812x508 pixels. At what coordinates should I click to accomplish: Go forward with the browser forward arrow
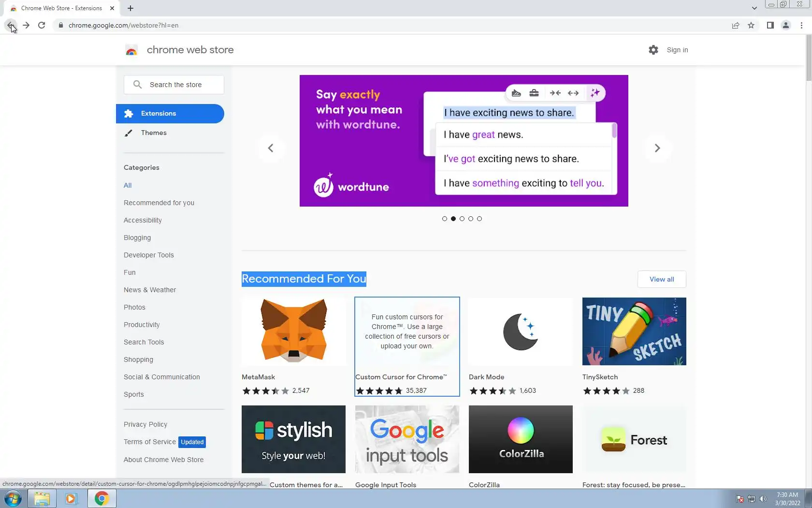click(x=26, y=25)
